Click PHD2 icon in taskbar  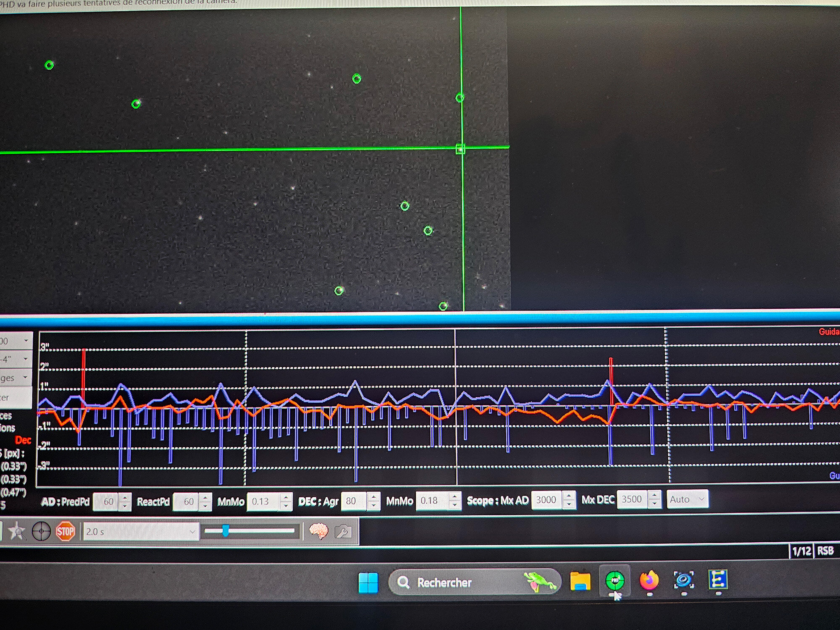(x=614, y=581)
